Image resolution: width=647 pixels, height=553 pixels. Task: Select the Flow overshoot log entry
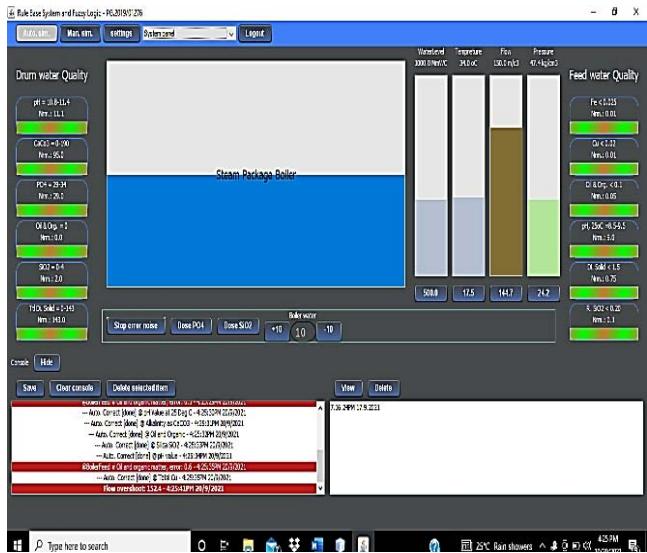pyautogui.click(x=163, y=489)
